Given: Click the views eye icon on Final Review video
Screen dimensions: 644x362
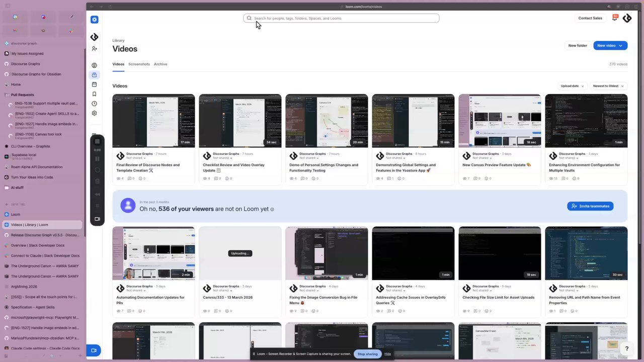Looking at the screenshot, I should coord(119,178).
